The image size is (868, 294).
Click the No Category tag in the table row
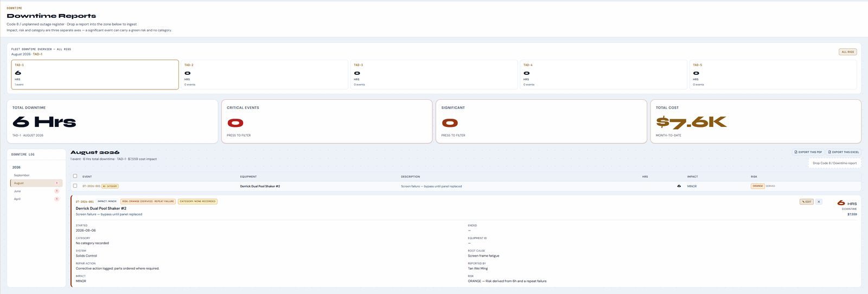(110, 186)
